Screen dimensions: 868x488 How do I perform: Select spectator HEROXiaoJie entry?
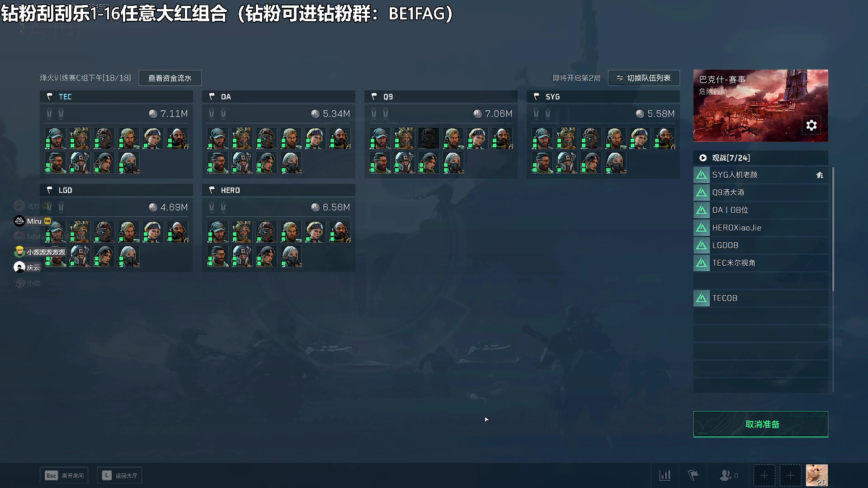pos(761,228)
